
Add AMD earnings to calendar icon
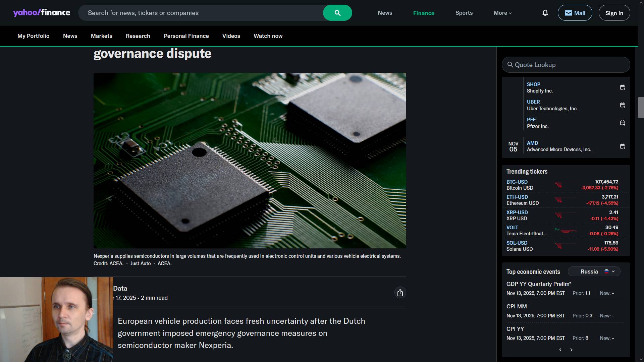pyautogui.click(x=623, y=146)
